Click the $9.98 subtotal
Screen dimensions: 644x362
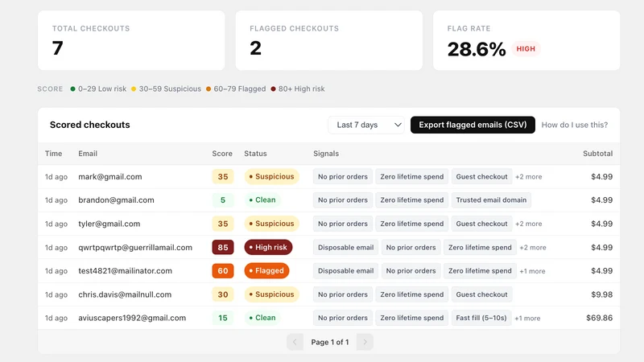pyautogui.click(x=601, y=294)
